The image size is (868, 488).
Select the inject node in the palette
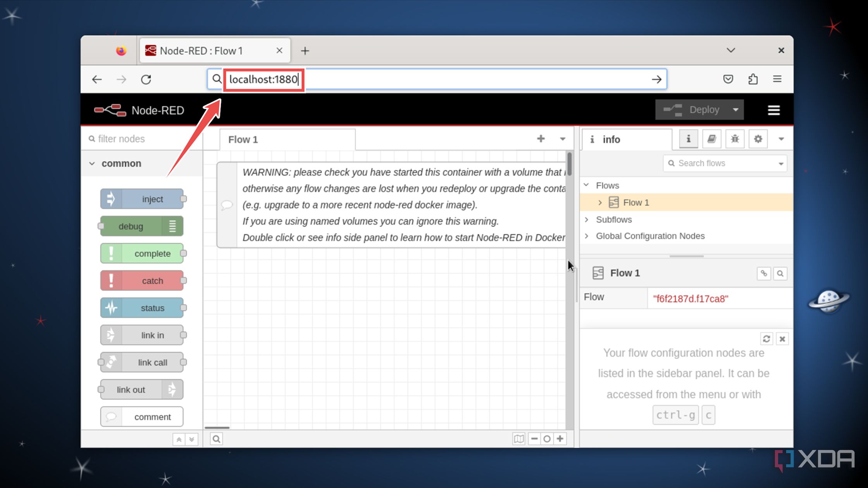(x=142, y=199)
